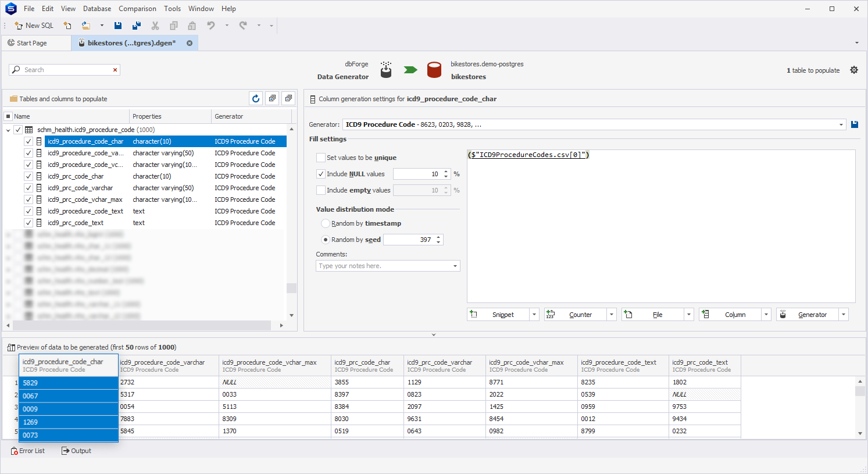Click the dbForge Data Generator source icon

point(386,70)
